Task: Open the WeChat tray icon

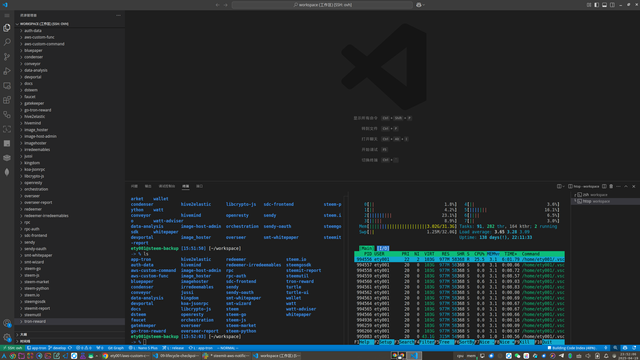Action: pyautogui.click(x=517, y=356)
